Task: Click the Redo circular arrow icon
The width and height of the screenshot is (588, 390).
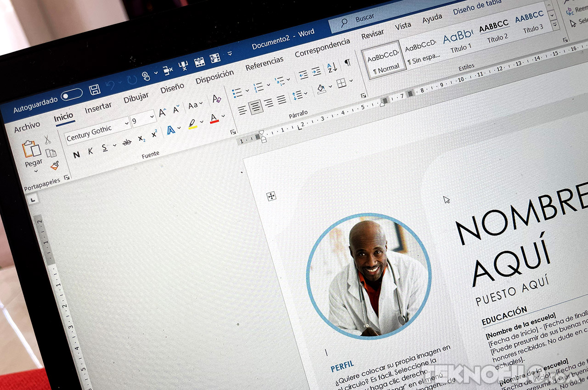Action: (x=132, y=79)
